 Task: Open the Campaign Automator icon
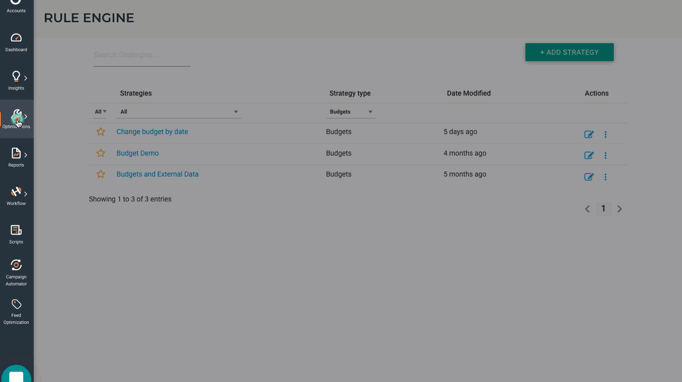16,265
